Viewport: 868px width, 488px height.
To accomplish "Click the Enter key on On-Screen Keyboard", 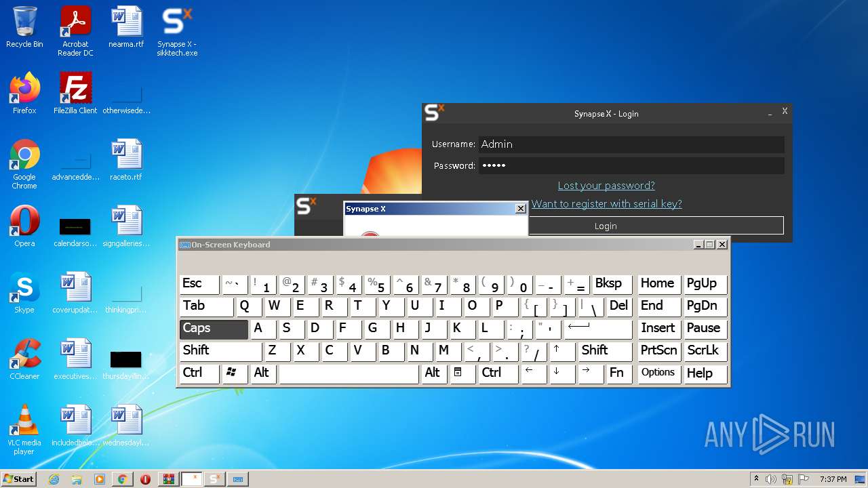I will coord(598,329).
